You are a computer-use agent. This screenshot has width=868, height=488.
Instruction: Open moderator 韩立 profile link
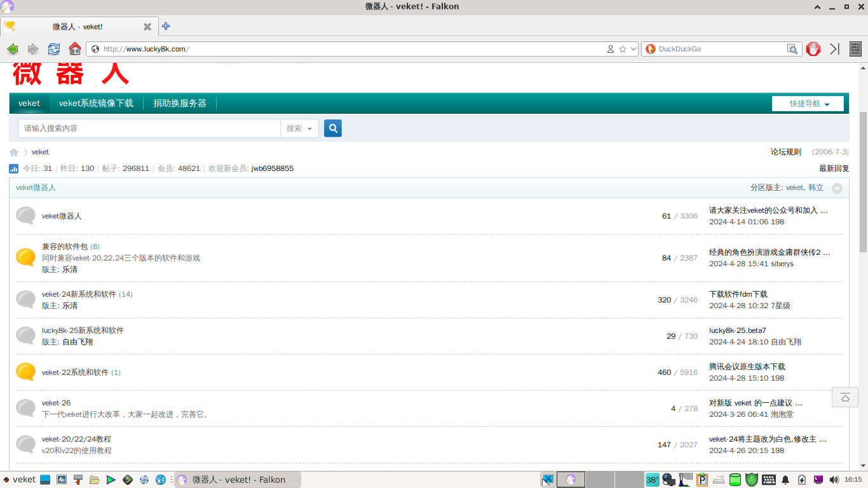point(816,187)
